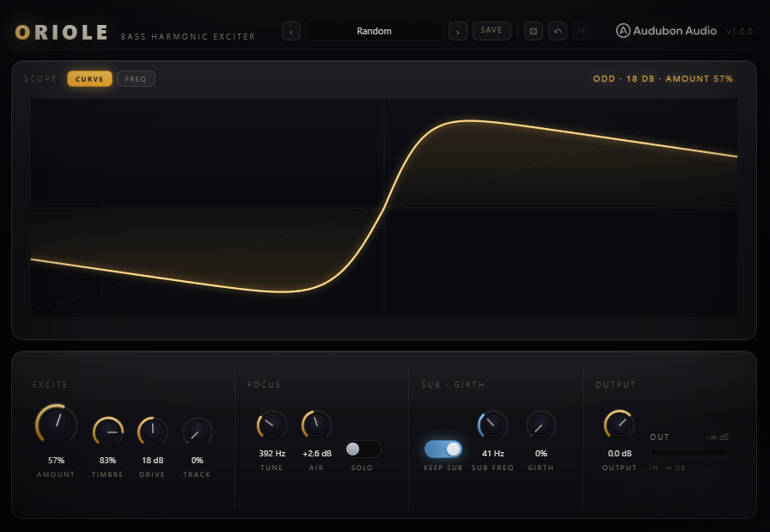Go to the next preset arrow

pyautogui.click(x=458, y=32)
